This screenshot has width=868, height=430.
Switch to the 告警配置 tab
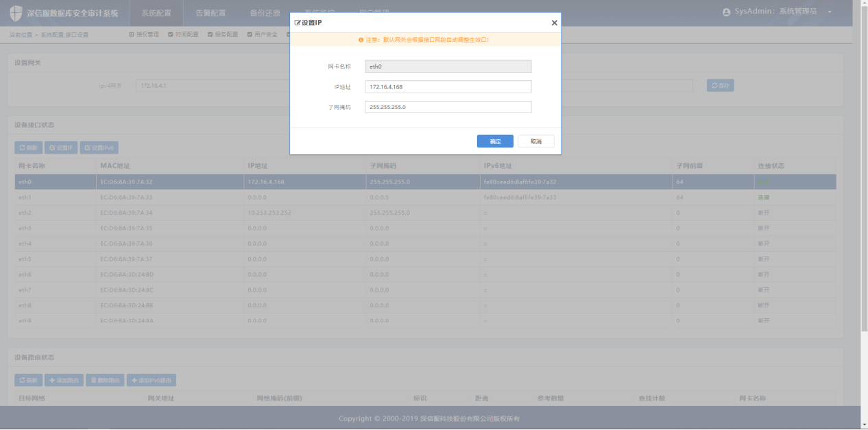[x=209, y=13]
